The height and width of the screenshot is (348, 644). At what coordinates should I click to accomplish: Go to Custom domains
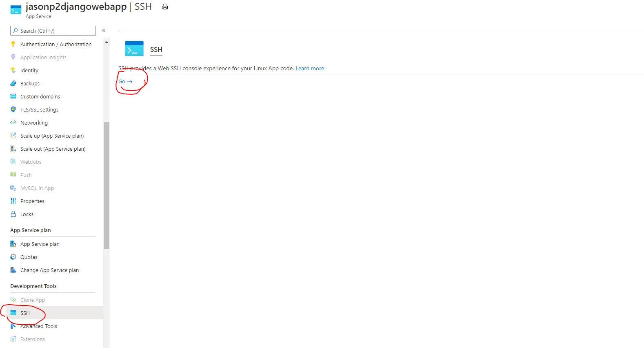(40, 96)
